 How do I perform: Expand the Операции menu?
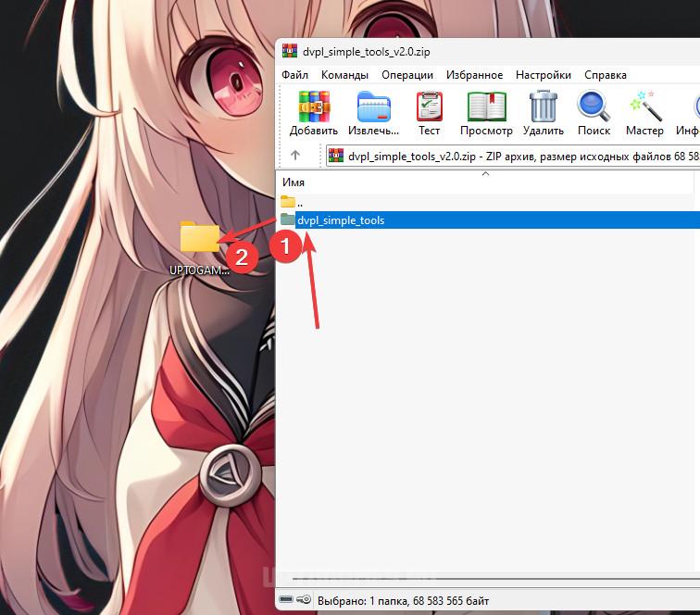coord(406,75)
